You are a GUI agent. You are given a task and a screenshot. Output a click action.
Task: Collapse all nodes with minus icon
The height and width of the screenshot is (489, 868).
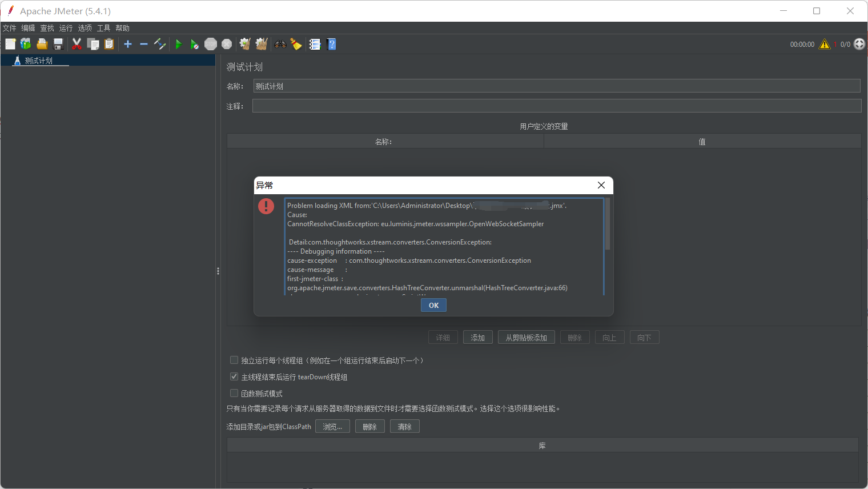click(144, 44)
